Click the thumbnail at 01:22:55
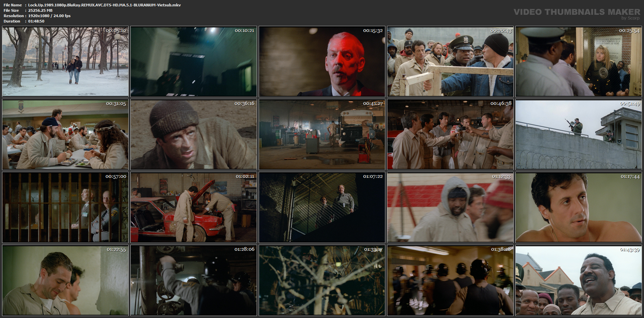 tap(65, 280)
